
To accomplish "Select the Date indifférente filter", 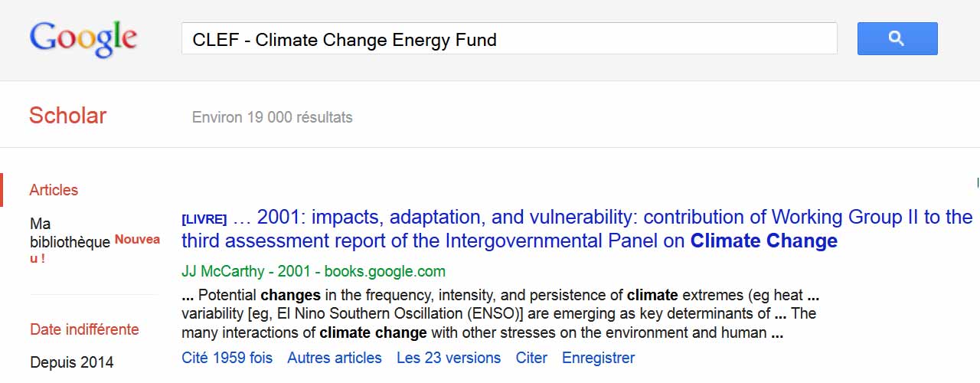I will click(84, 329).
